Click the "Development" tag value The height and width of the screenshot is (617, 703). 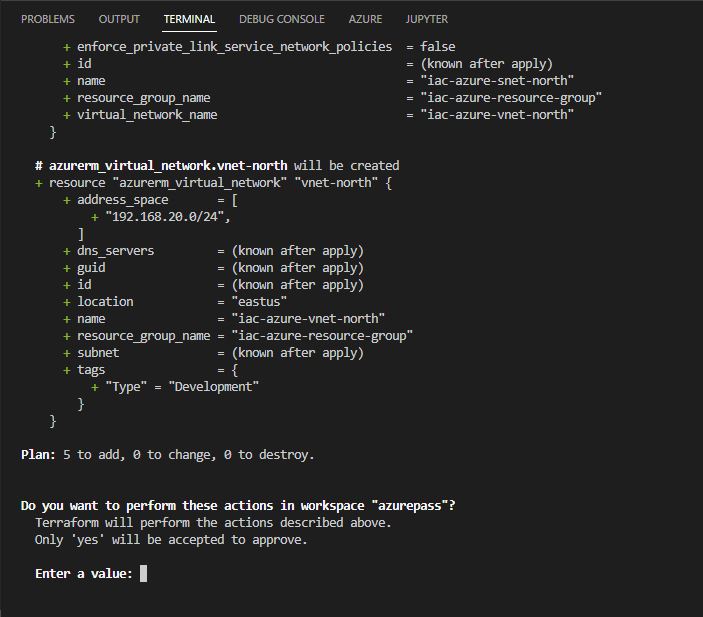pyautogui.click(x=213, y=387)
